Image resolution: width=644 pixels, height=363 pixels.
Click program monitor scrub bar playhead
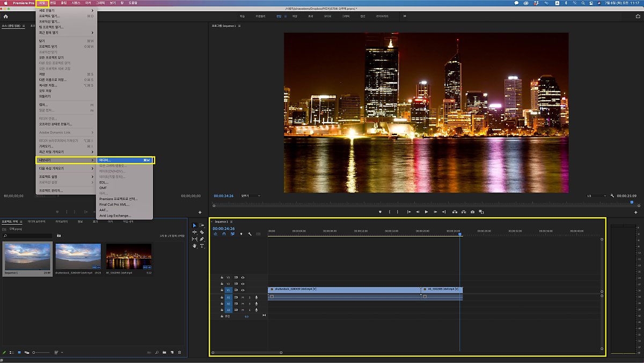tap(632, 203)
